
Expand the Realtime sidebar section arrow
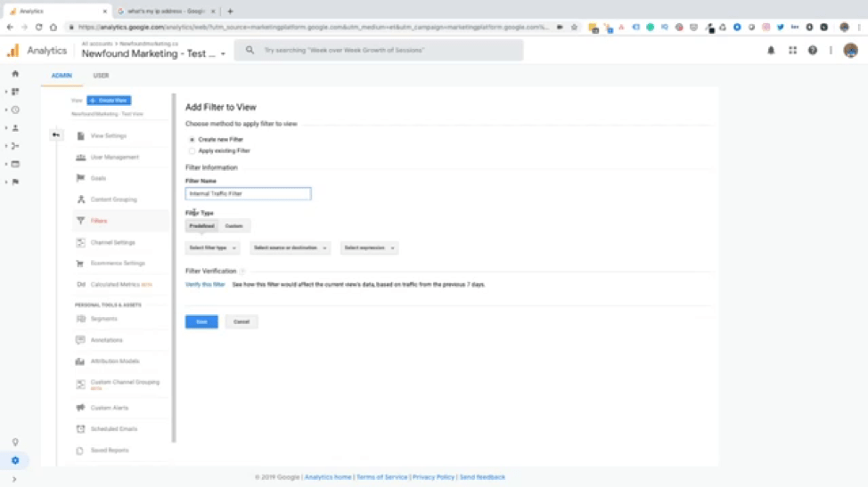click(6, 110)
